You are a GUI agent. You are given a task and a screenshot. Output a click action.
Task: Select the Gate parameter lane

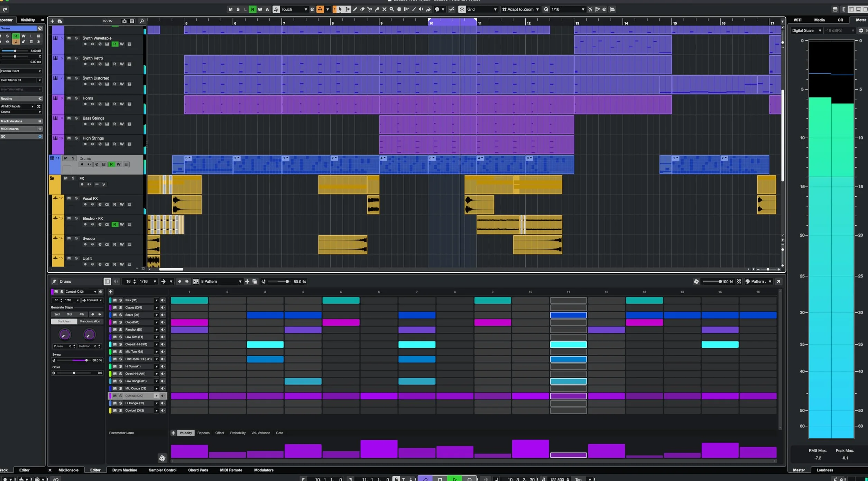point(279,433)
